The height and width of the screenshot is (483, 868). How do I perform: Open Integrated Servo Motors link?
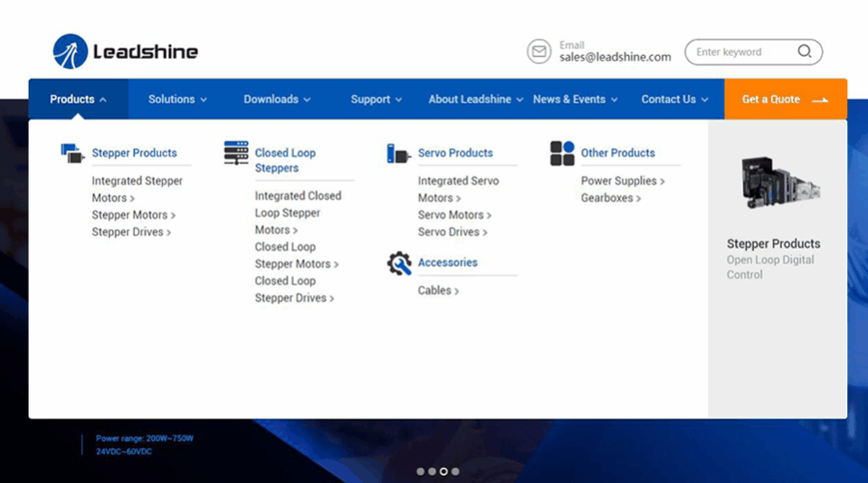[458, 189]
